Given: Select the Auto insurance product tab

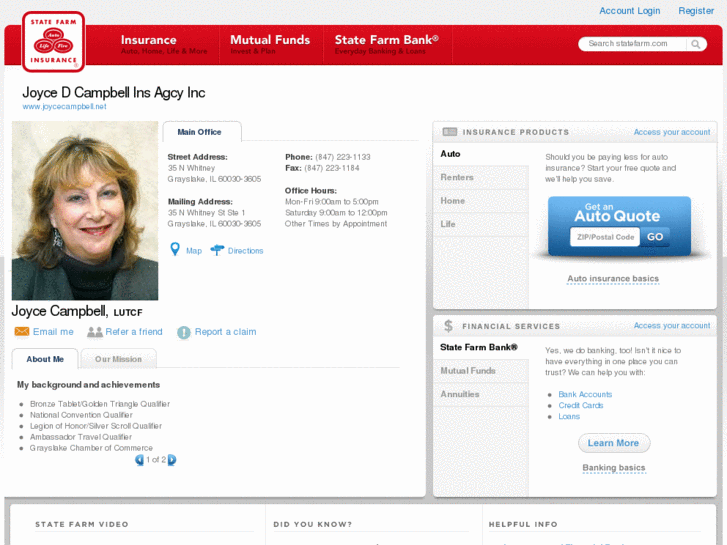Looking at the screenshot, I should click(481, 154).
